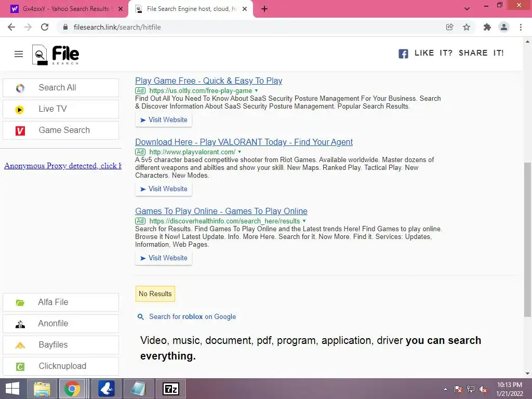Image resolution: width=532 pixels, height=399 pixels.
Task: Share this page from address bar
Action: click(x=449, y=27)
